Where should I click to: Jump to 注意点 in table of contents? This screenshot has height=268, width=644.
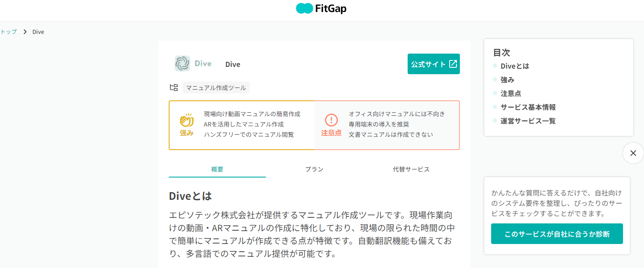(x=511, y=93)
